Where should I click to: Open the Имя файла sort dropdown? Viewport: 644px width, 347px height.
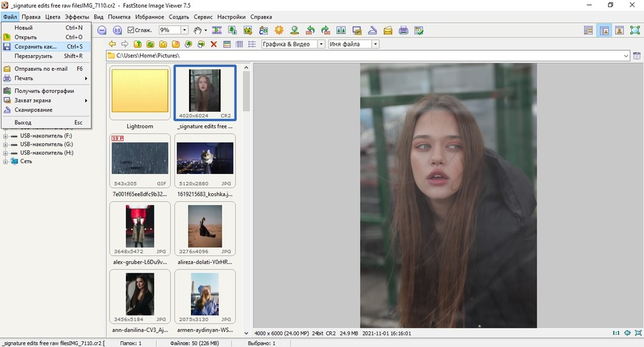pos(376,44)
